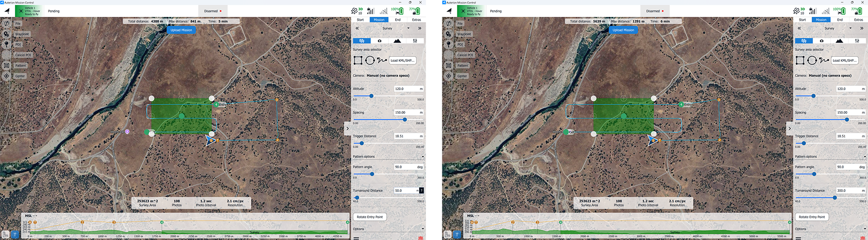
Task: Collapse the right-side panel in left window
Action: click(x=347, y=128)
